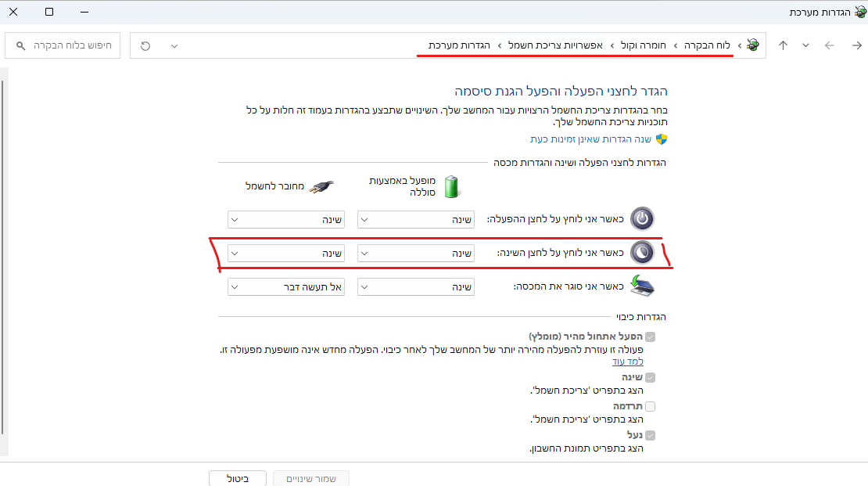Open sleep button on-battery dropdown
This screenshot has height=486, width=868.
tap(416, 254)
